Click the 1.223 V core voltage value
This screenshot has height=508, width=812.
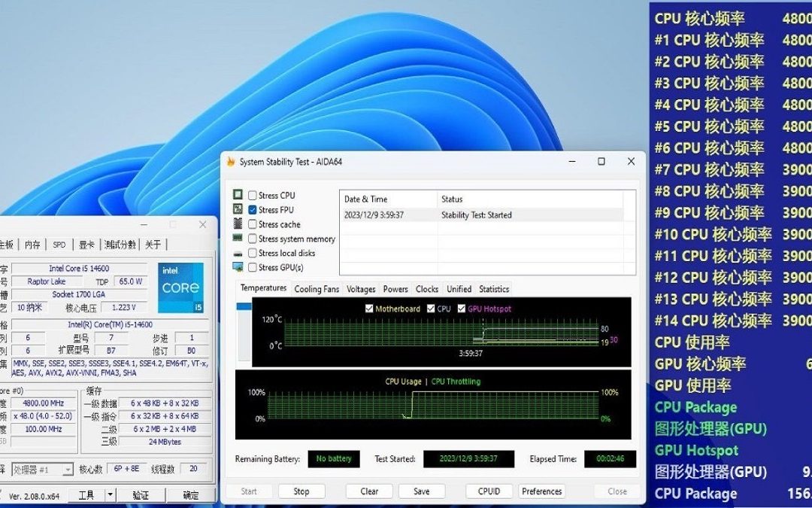[123, 307]
